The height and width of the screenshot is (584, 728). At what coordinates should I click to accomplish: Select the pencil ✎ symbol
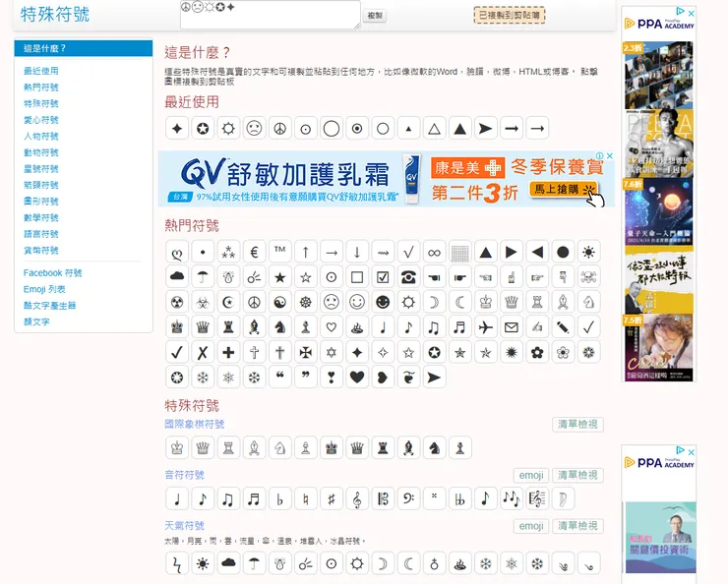tap(563, 327)
